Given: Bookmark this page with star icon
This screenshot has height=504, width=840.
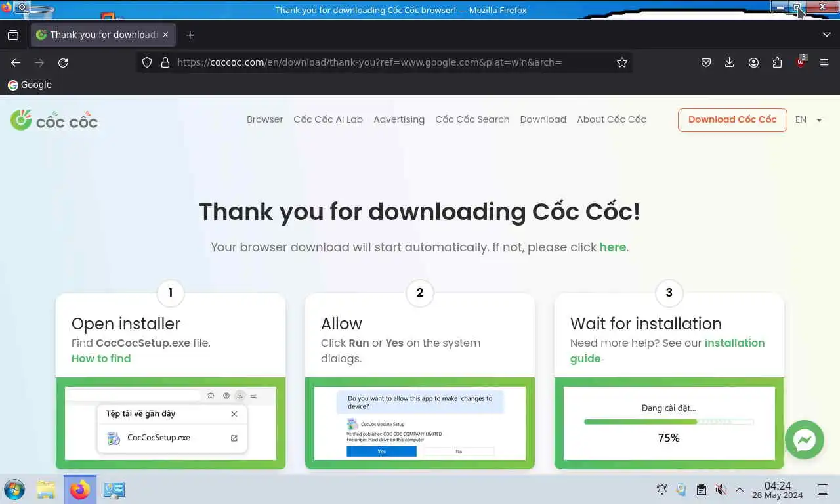Looking at the screenshot, I should click(x=622, y=62).
